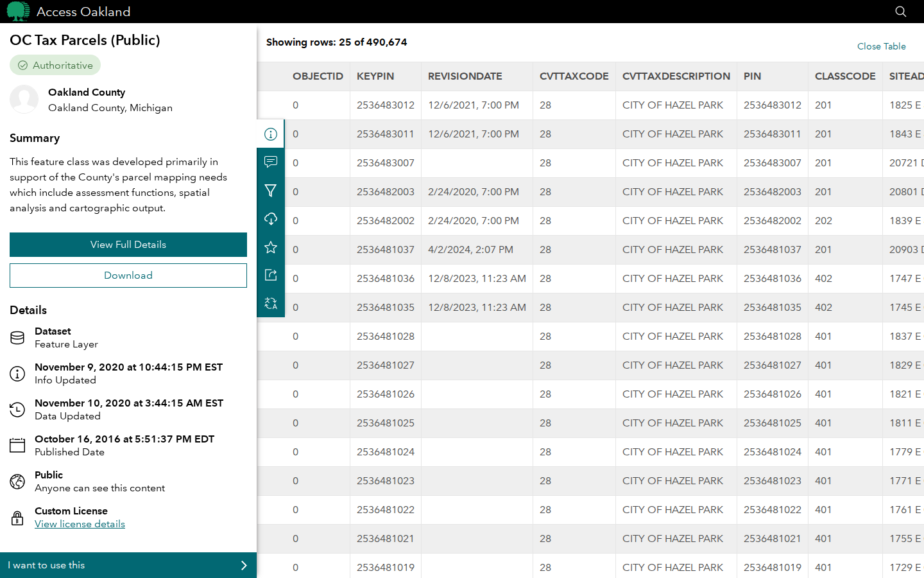The image size is (924, 578).
Task: Click the Data Updated history clock icon
Action: 17,410
